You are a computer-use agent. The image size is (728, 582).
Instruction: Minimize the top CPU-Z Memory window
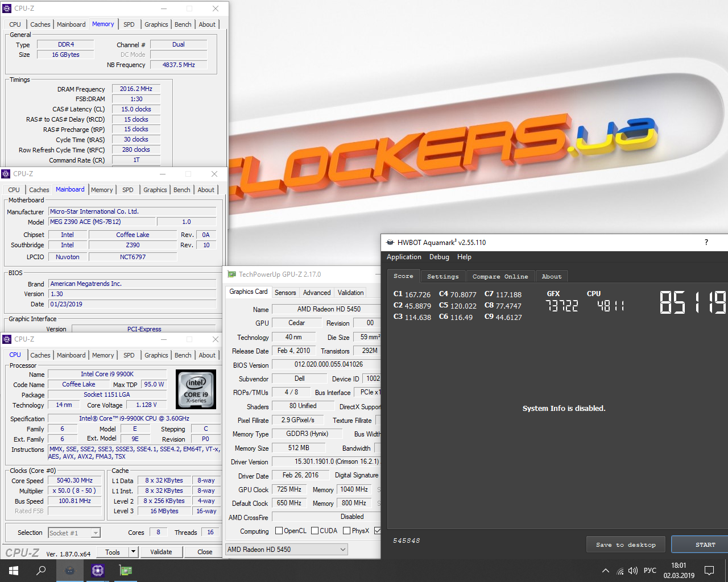point(163,9)
